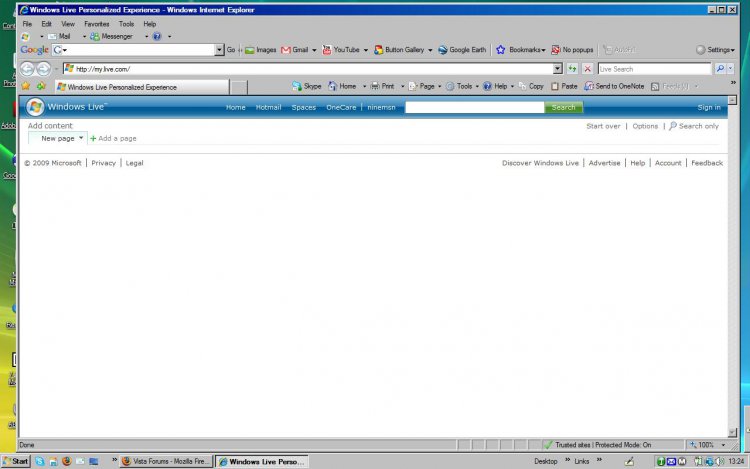Switch to Vista Forums Firefox taskbar window
750x469 pixels.
point(165,461)
